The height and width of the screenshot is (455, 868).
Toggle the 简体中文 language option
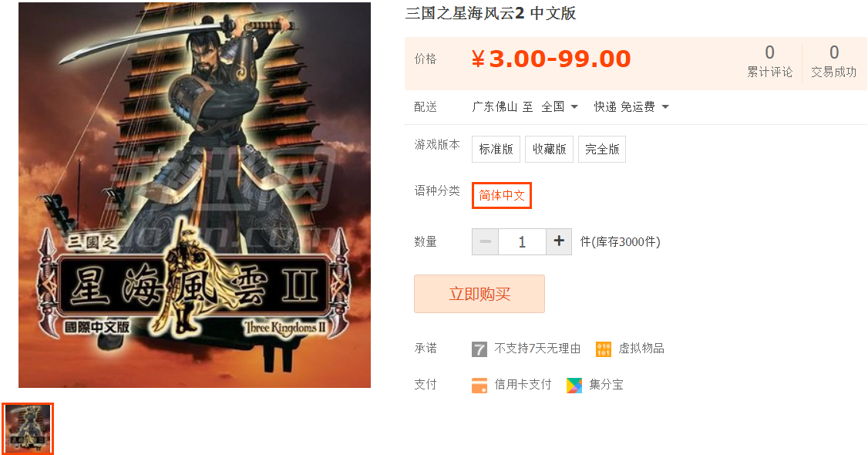point(502,195)
